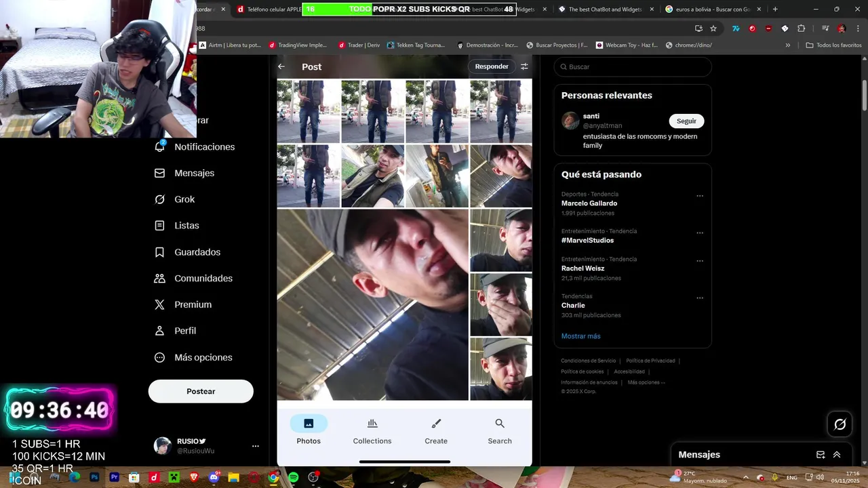Expand Más opciones footer menu
The height and width of the screenshot is (488, 868).
pyautogui.click(x=646, y=382)
